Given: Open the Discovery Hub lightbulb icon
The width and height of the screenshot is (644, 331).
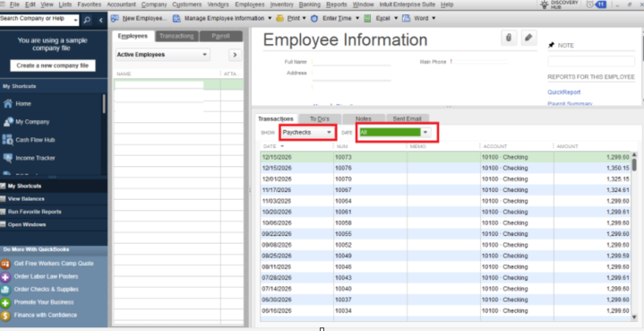Looking at the screenshot, I should pos(545,4).
